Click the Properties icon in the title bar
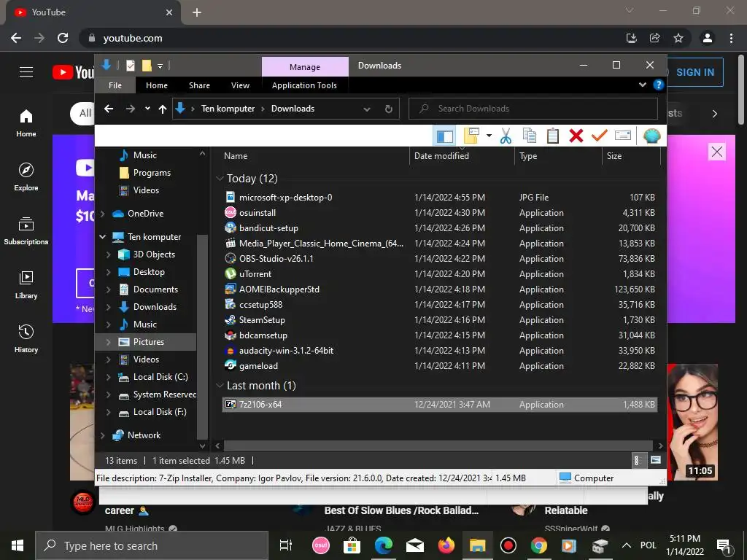 click(130, 66)
